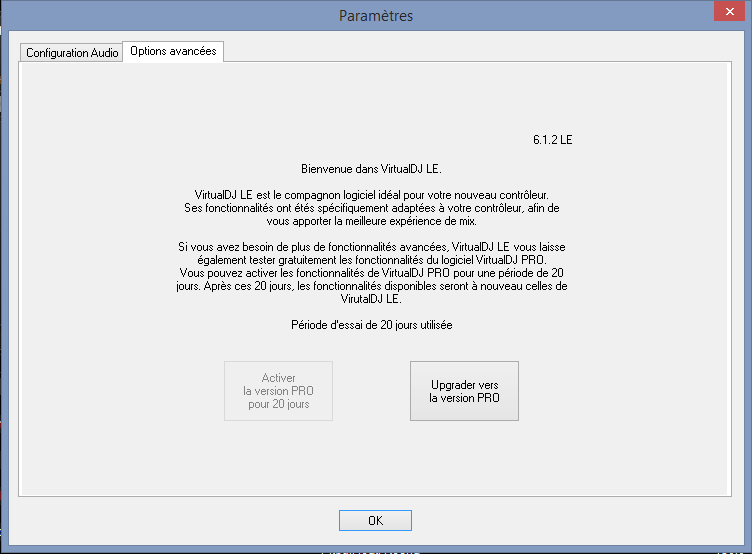Switch to the Configuration Audio tab

[x=71, y=53]
